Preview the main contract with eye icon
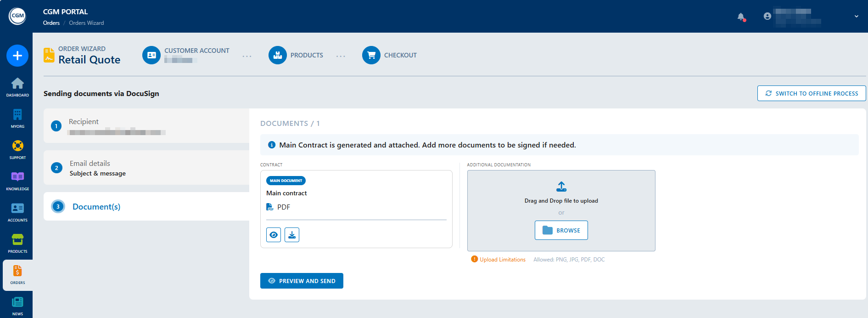 click(274, 235)
